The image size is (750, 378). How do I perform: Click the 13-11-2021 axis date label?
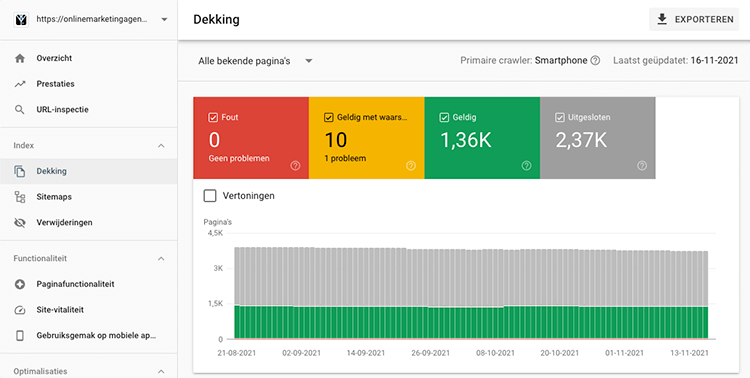pyautogui.click(x=689, y=353)
